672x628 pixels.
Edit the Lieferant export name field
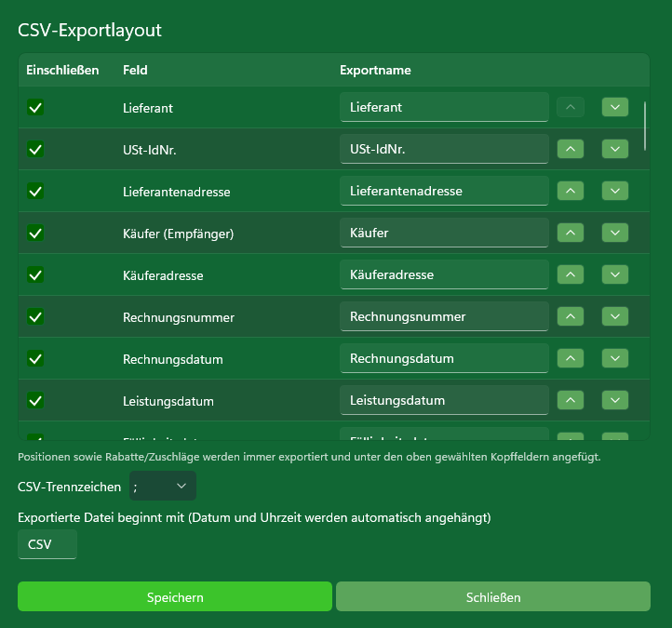coord(444,107)
